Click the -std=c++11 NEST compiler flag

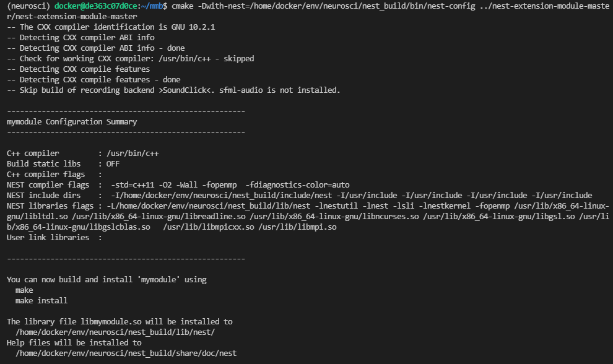click(133, 185)
